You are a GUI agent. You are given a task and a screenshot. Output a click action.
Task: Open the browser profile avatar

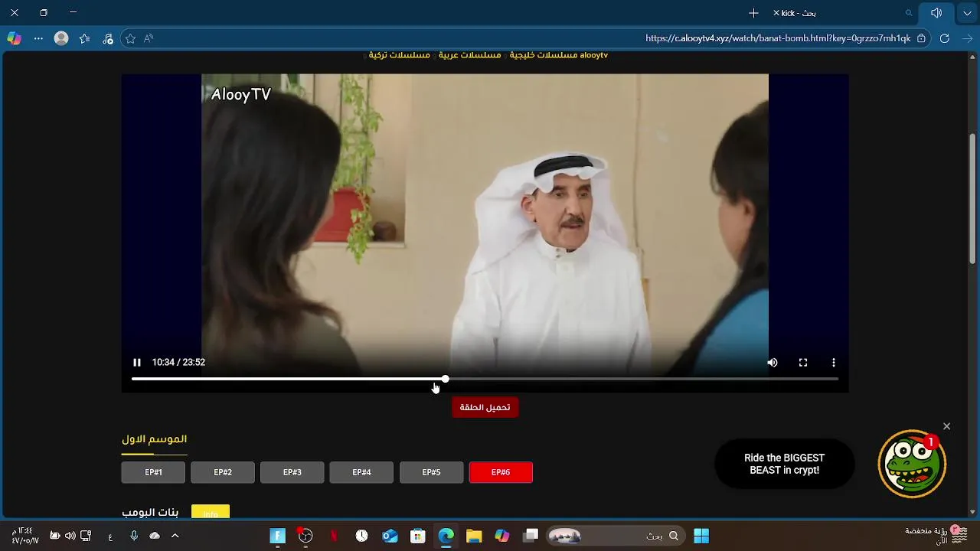point(61,38)
